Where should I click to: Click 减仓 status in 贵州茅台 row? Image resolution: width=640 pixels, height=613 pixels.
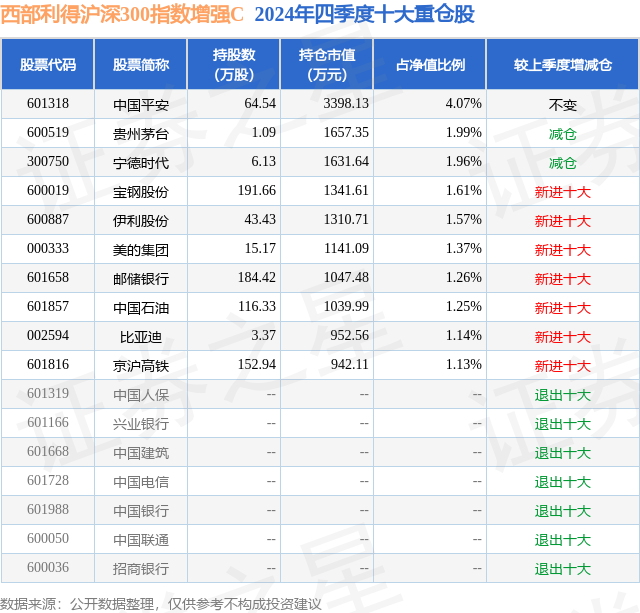click(x=562, y=133)
